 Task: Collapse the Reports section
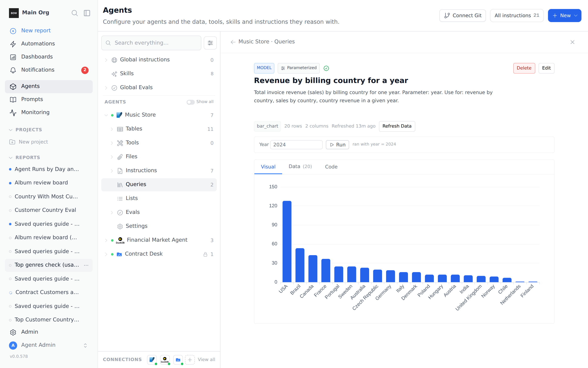click(11, 158)
